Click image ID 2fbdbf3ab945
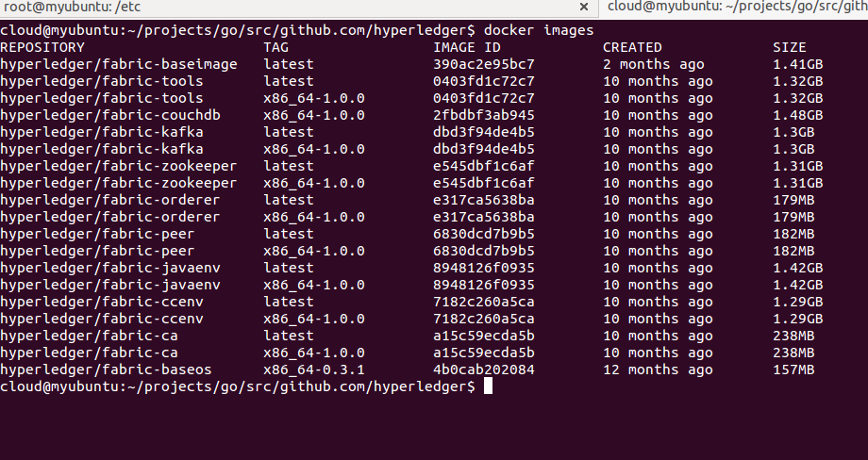The height and width of the screenshot is (460, 868). [x=483, y=115]
